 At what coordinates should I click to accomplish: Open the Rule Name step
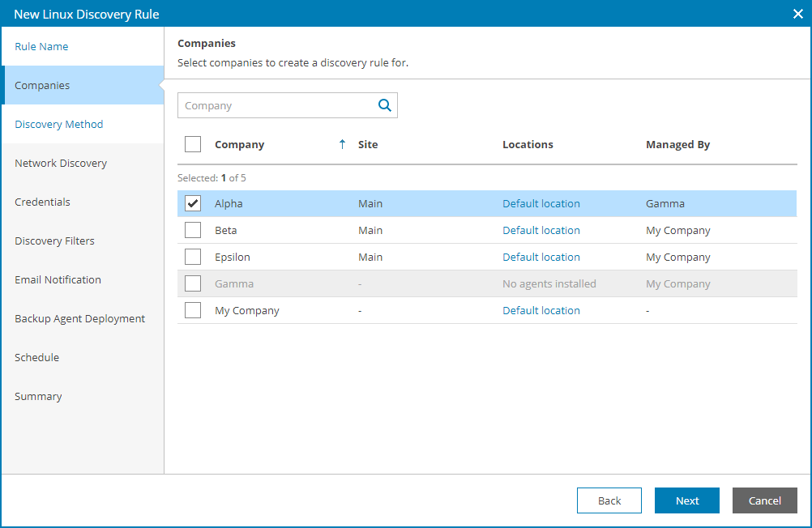point(41,46)
